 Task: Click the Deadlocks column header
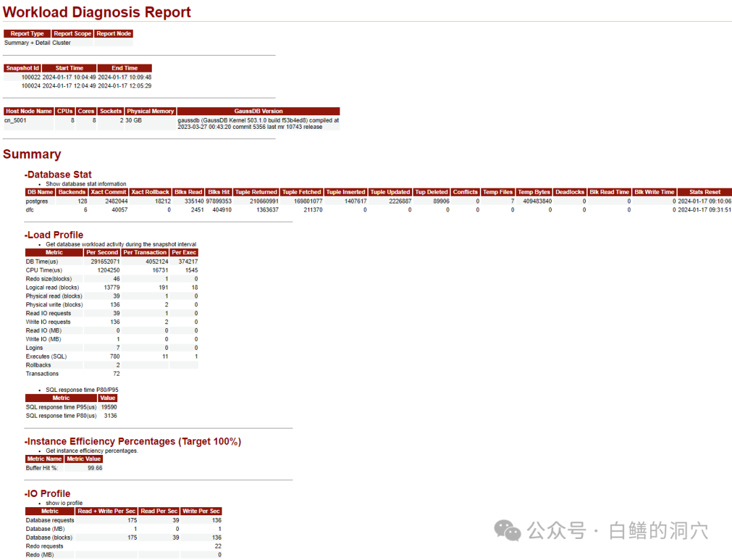point(569,192)
